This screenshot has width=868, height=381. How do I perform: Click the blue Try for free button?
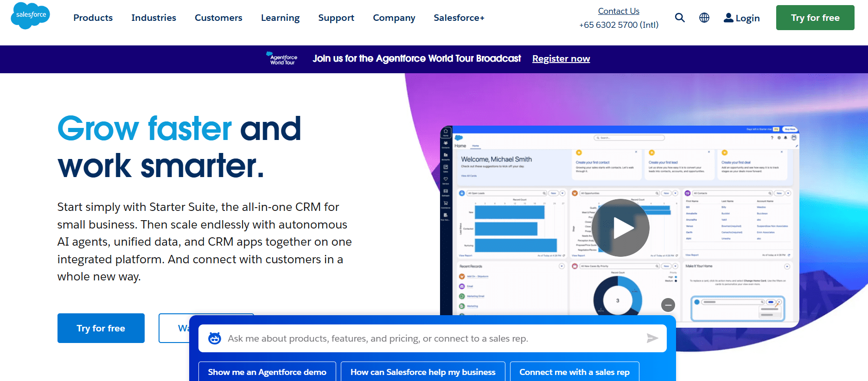coord(101,328)
